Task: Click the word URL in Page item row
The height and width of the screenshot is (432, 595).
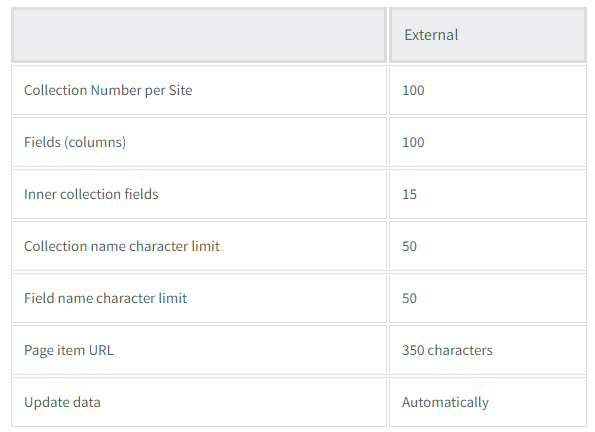Action: point(101,350)
